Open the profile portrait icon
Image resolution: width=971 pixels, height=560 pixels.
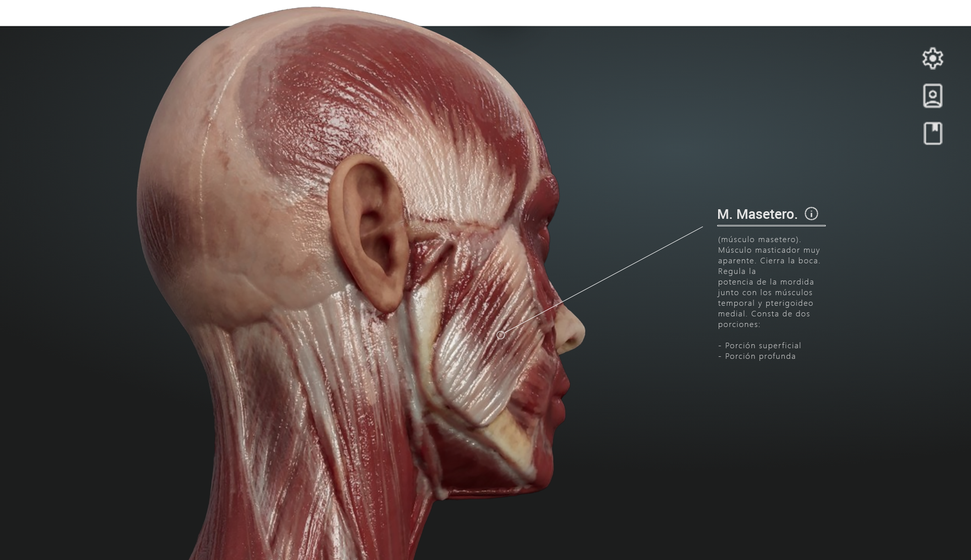(x=933, y=96)
